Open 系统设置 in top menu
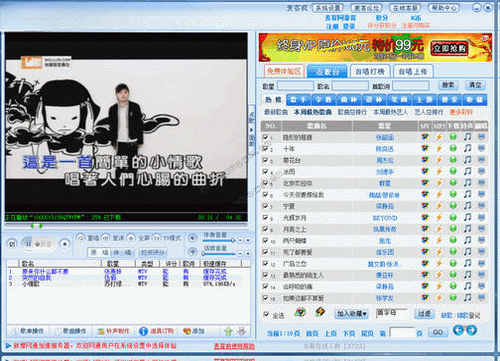Screen dimensions: 500x361 tap(328, 8)
